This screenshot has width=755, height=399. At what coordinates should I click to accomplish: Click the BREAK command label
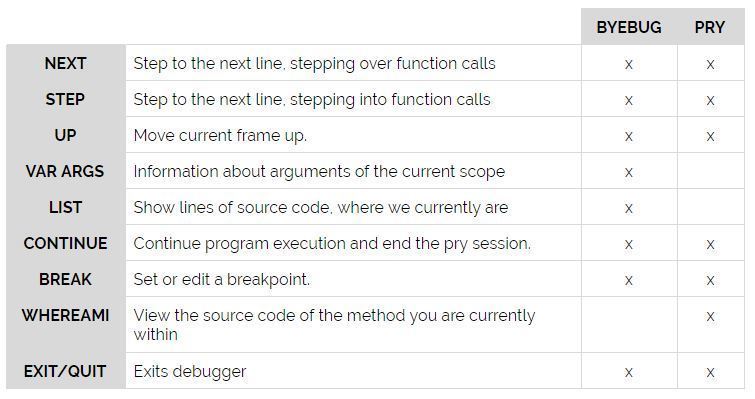[x=65, y=279]
